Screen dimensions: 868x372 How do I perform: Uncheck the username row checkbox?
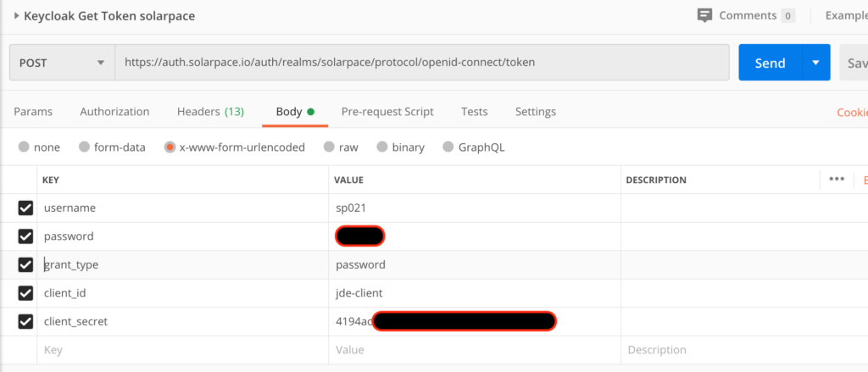25,208
